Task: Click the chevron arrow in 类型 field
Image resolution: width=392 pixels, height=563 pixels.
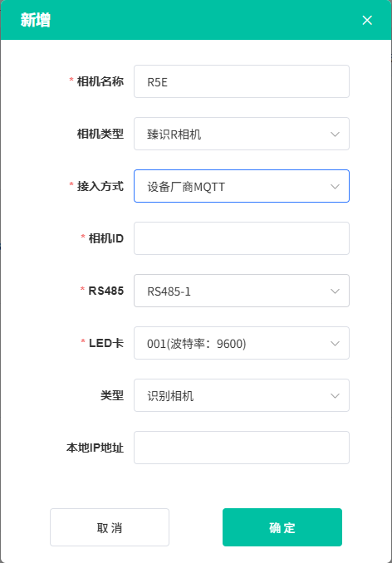Action: click(x=335, y=396)
